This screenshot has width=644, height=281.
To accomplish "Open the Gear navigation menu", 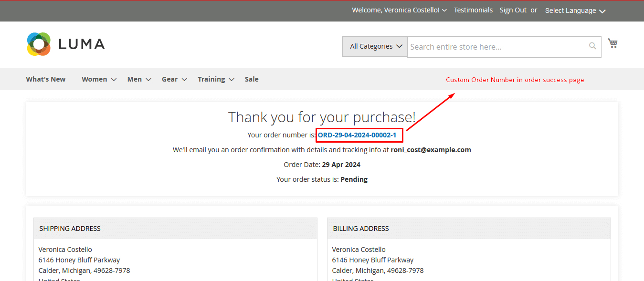I will click(174, 79).
